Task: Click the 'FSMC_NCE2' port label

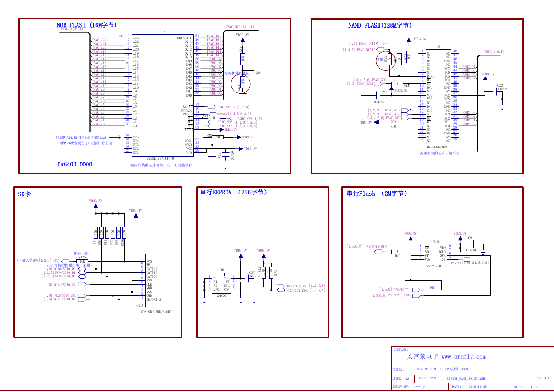Action: click(x=365, y=83)
